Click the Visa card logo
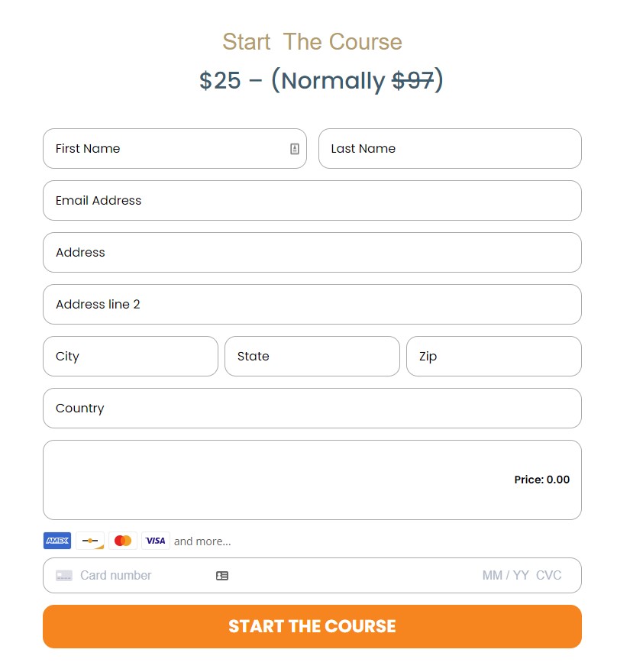 tap(156, 541)
